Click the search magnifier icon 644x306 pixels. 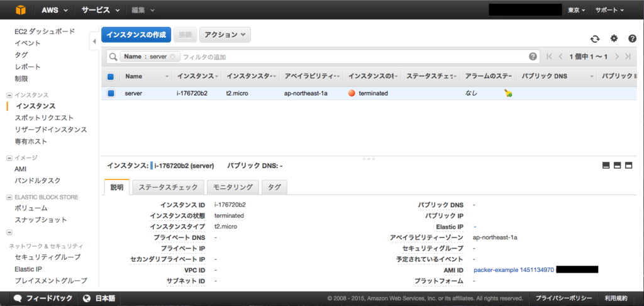click(x=113, y=57)
